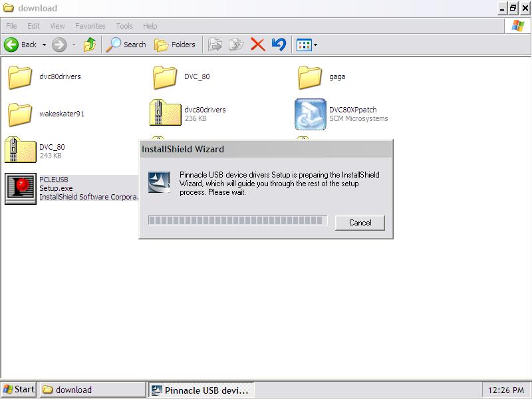Open the Tools menu

click(124, 26)
